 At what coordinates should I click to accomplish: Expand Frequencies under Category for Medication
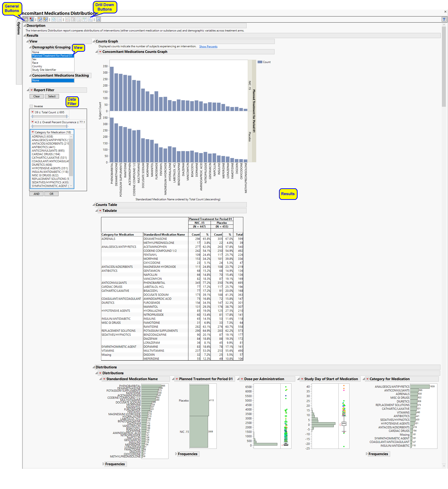tap(367, 454)
